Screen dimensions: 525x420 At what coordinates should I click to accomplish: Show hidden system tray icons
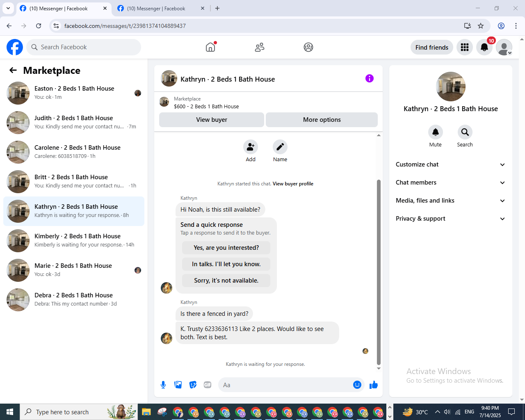(x=437, y=412)
